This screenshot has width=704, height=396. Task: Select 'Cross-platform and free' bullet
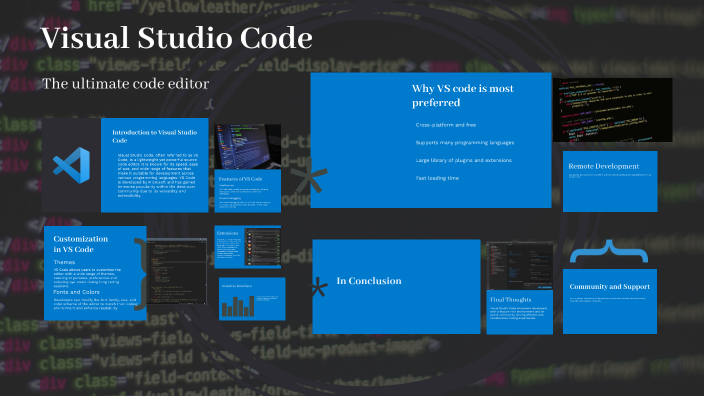[446, 125]
